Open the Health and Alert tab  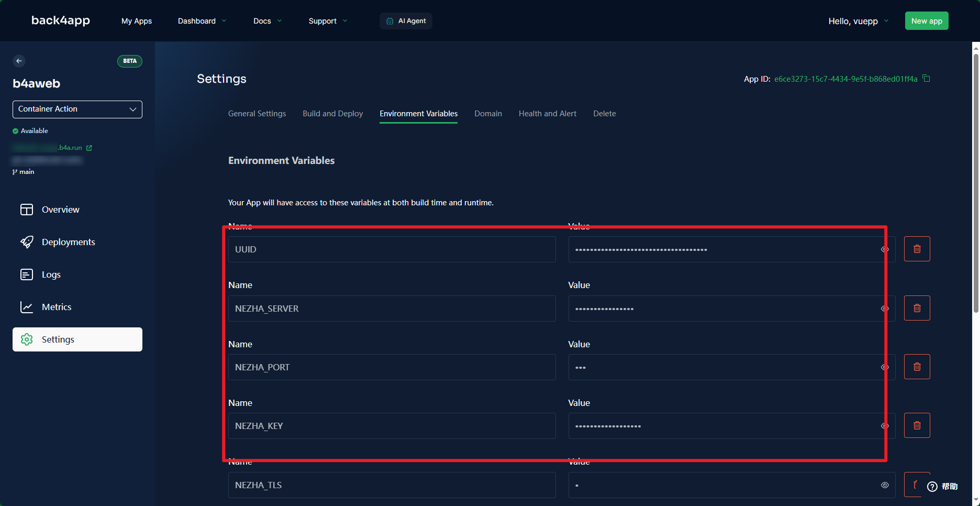548,114
